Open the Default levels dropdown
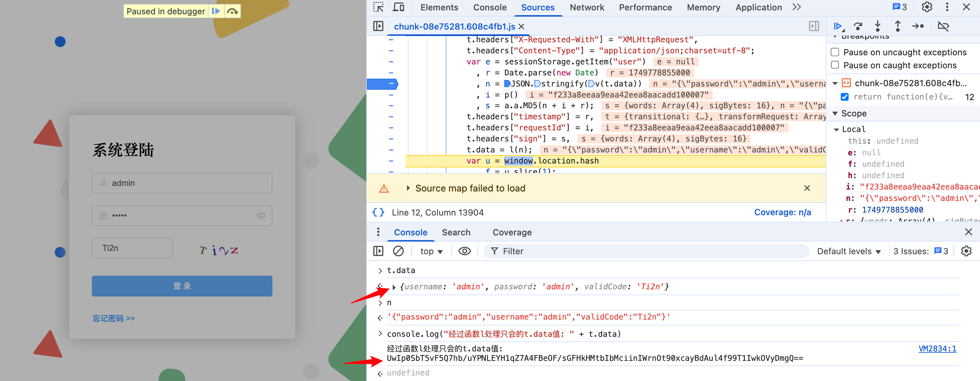 pyautogui.click(x=849, y=251)
